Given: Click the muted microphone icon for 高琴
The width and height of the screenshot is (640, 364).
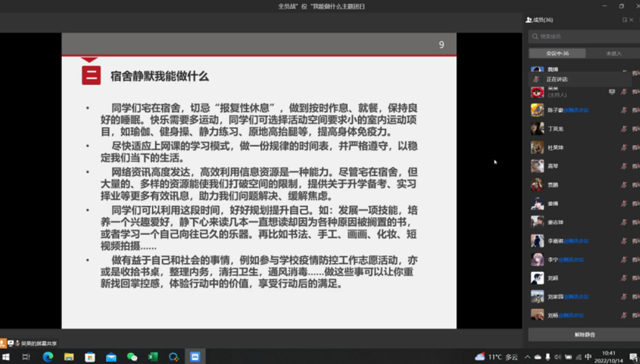Looking at the screenshot, I should pos(624,166).
